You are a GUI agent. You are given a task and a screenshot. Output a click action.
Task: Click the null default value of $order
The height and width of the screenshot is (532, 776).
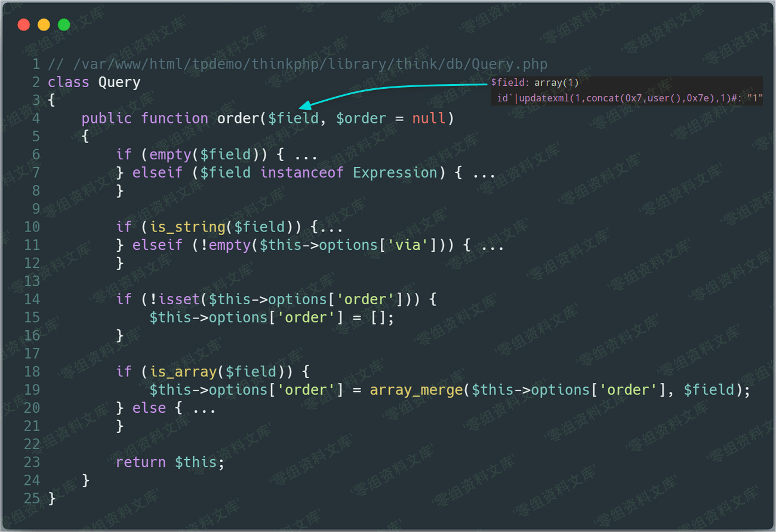428,118
